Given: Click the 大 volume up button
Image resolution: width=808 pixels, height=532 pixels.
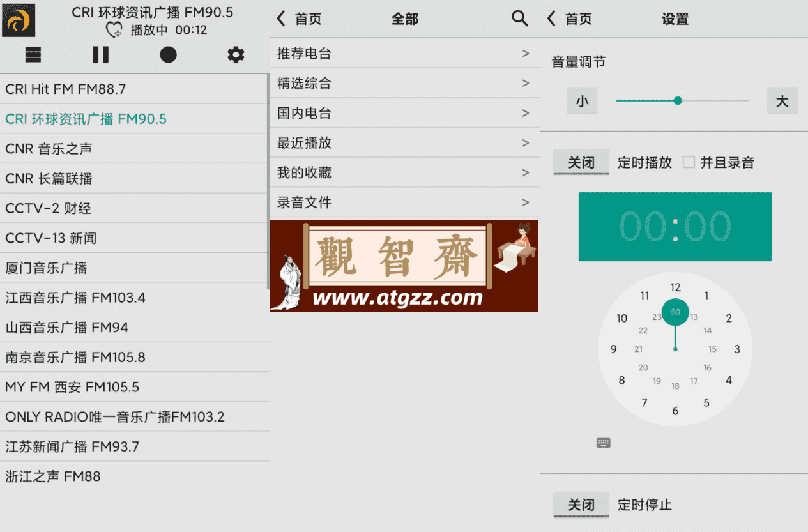Looking at the screenshot, I should [x=782, y=101].
